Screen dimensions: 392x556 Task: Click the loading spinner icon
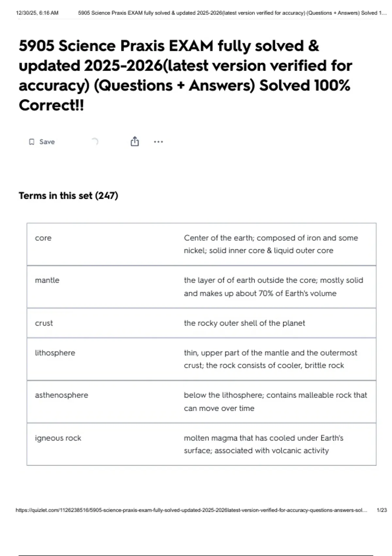[x=94, y=142]
